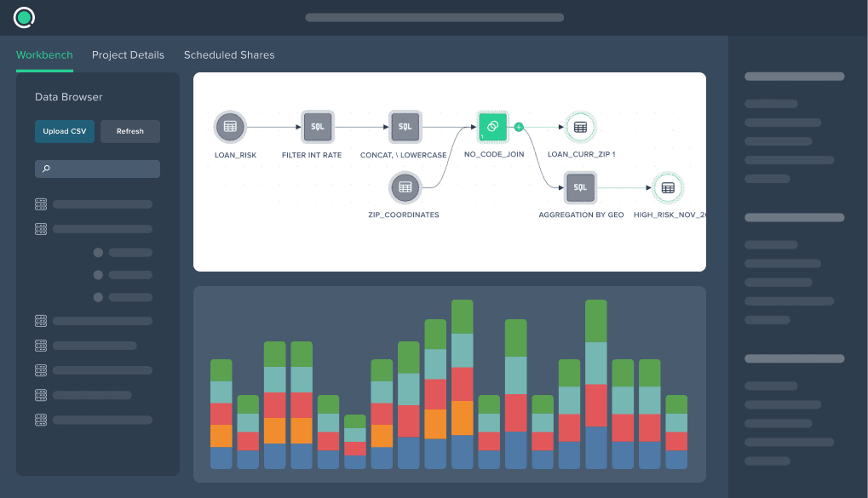Select the ZIP_COORDINATES dataset node

click(405, 187)
